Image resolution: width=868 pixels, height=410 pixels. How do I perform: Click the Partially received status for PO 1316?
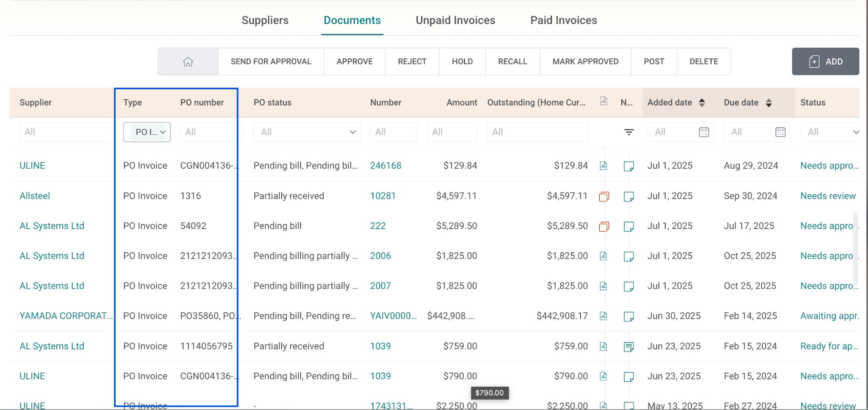tap(289, 196)
